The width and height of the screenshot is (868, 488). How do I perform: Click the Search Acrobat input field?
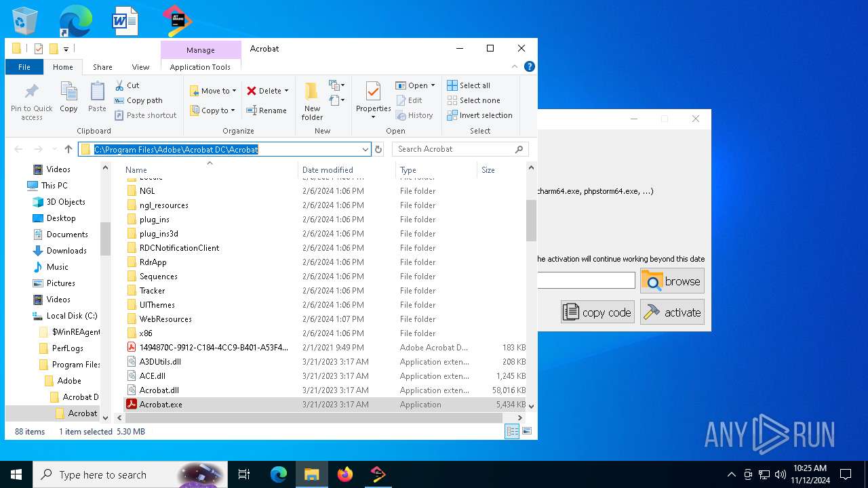pyautogui.click(x=454, y=149)
